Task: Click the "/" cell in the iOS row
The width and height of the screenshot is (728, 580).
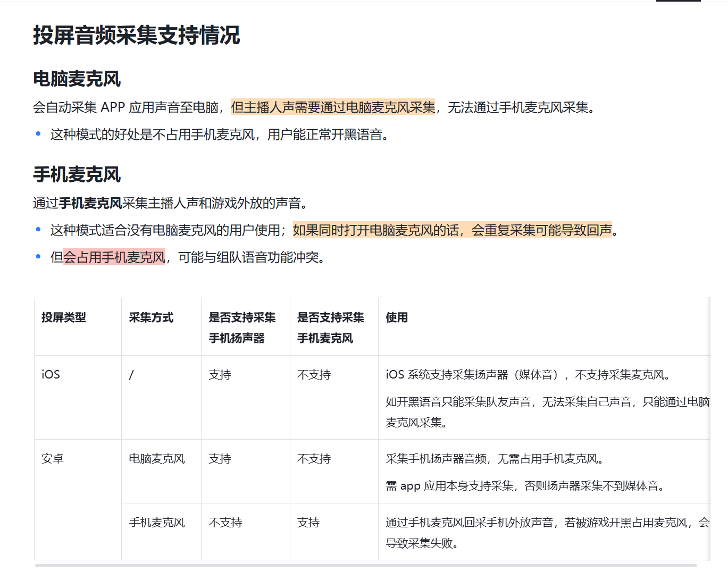Action: [x=131, y=374]
